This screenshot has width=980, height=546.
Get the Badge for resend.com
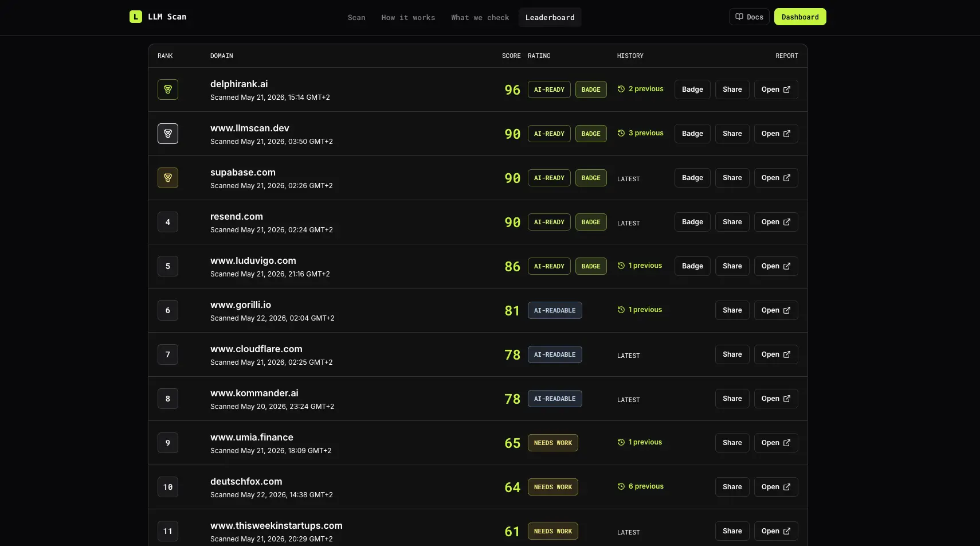[x=692, y=222]
